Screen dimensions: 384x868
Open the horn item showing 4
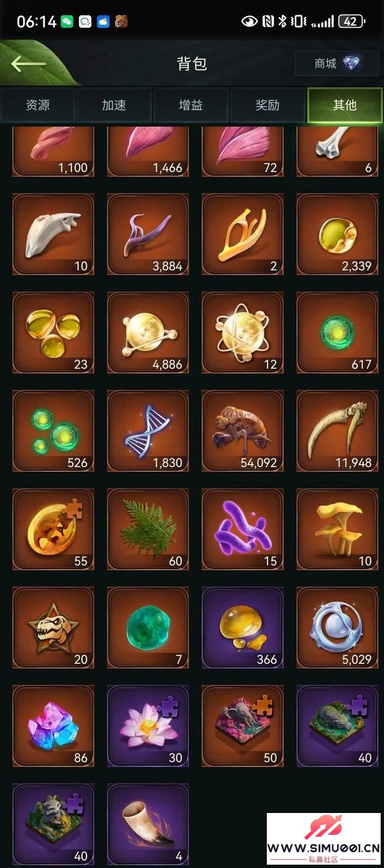coord(148,824)
